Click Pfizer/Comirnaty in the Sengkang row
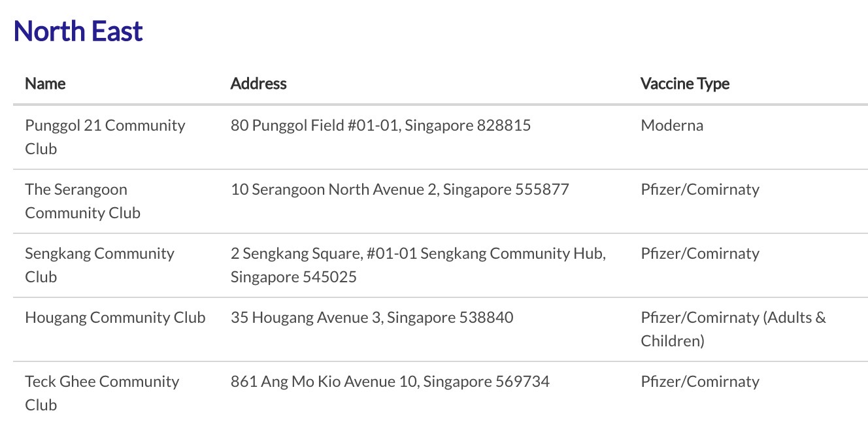The width and height of the screenshot is (868, 430). pyautogui.click(x=700, y=254)
